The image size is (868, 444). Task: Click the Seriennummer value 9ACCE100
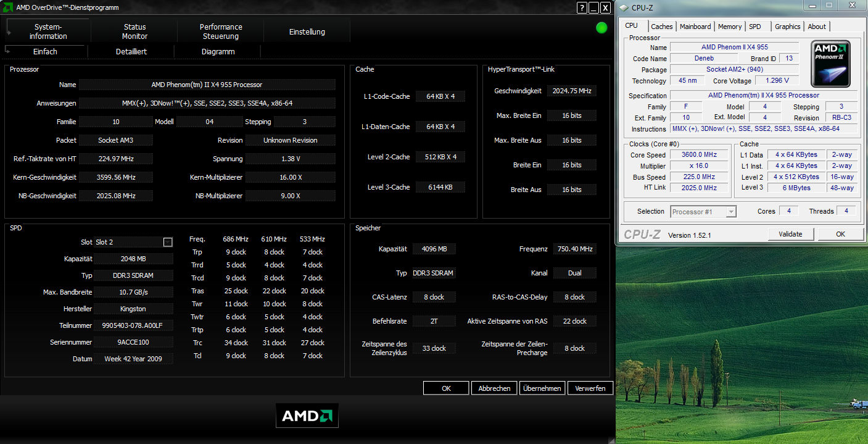click(133, 342)
